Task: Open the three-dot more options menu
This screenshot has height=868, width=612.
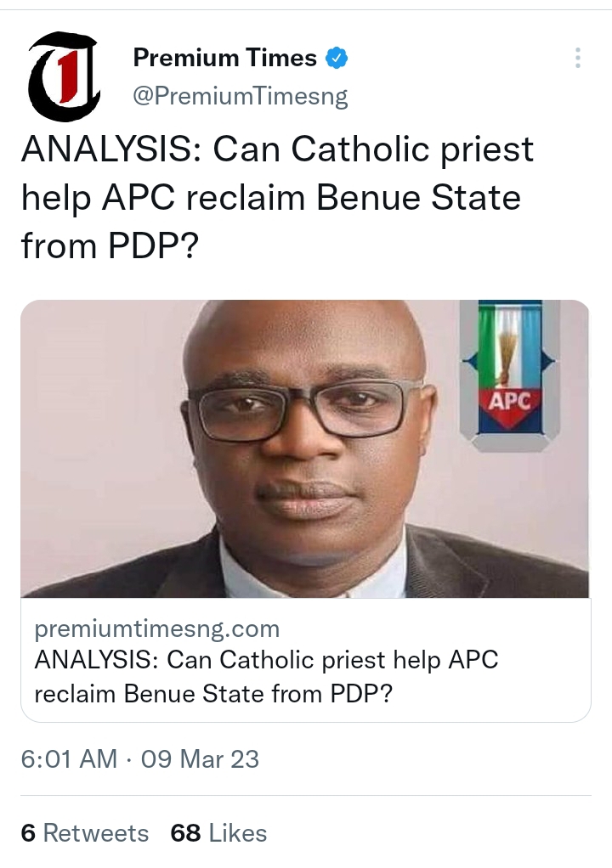Action: [x=578, y=59]
